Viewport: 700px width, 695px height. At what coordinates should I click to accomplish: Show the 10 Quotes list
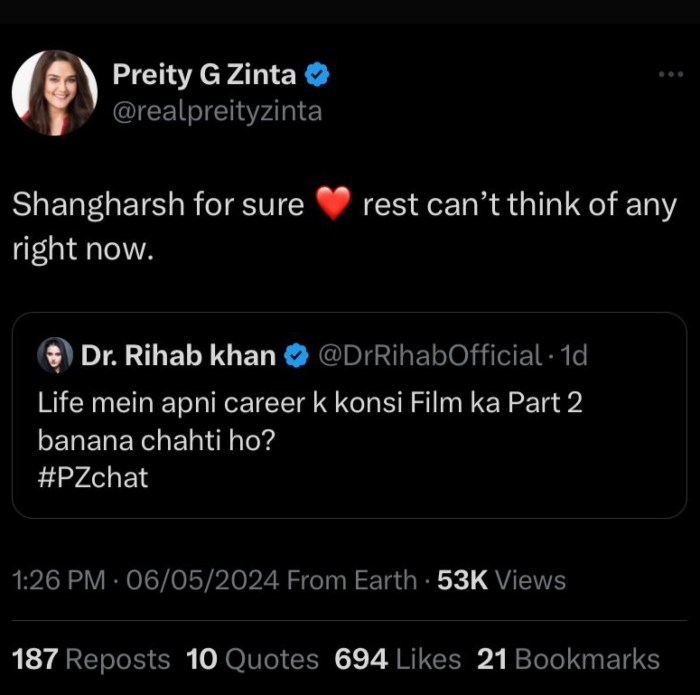252,659
